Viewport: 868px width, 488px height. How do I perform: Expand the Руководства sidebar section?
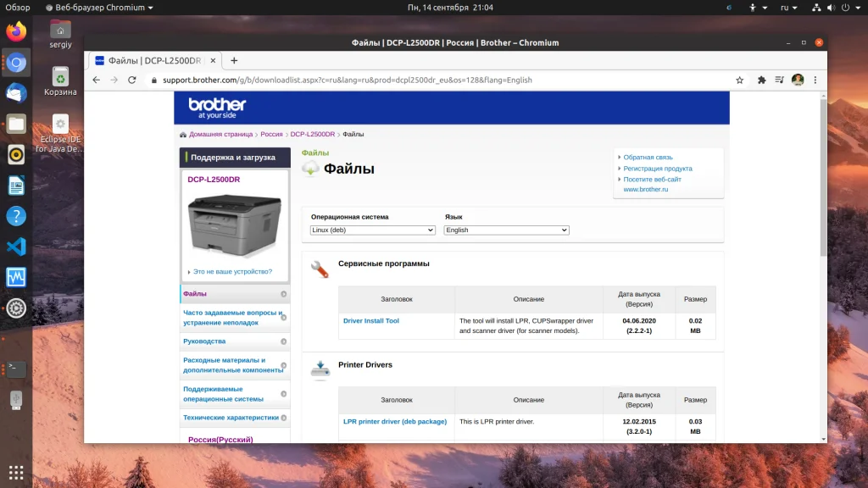coord(204,341)
